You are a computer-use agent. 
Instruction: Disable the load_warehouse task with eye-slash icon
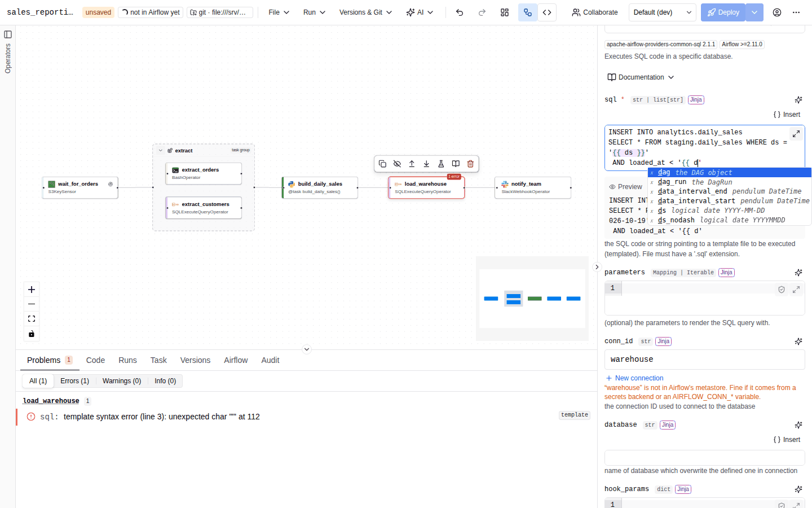click(x=397, y=164)
